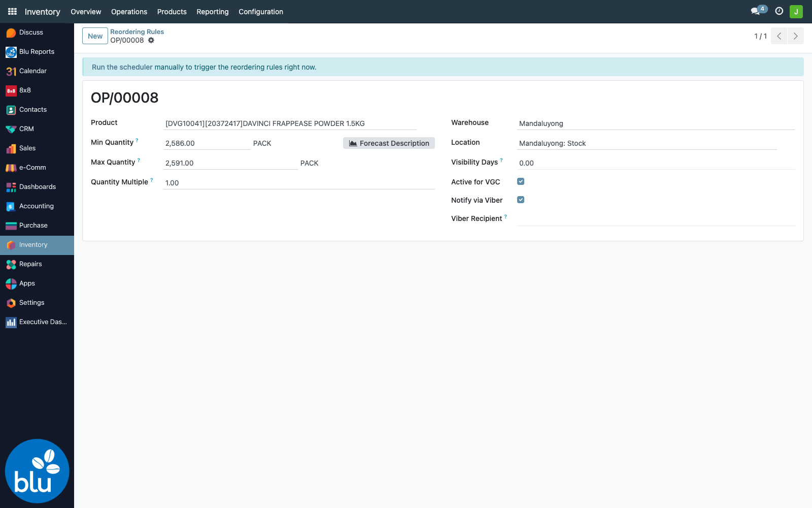This screenshot has height=508, width=812.
Task: Open Reporting menu
Action: 213,12
